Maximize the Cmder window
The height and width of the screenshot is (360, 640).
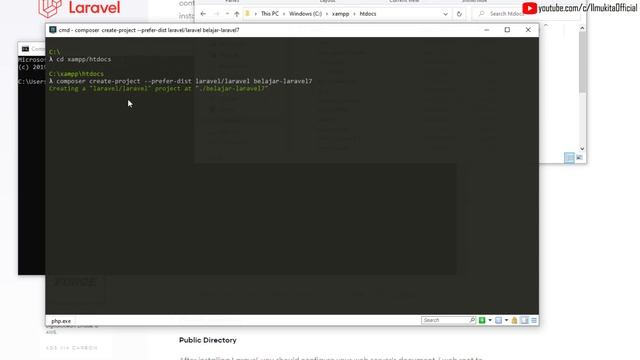507,30
